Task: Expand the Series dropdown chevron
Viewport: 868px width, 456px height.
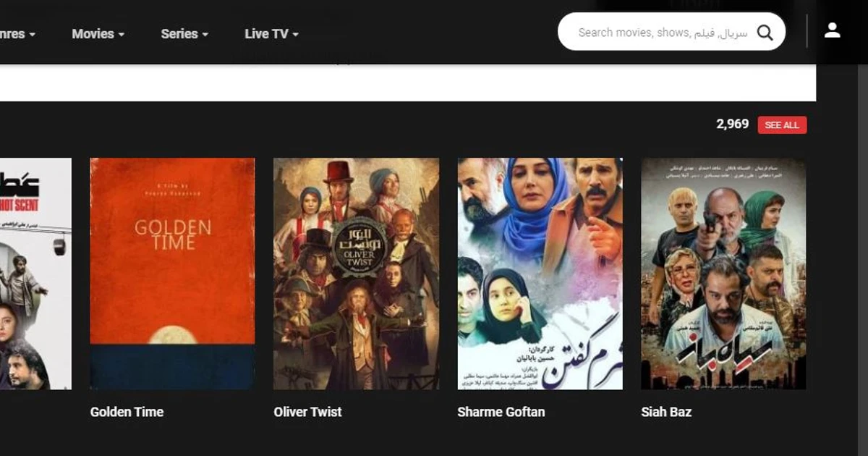Action: point(205,33)
